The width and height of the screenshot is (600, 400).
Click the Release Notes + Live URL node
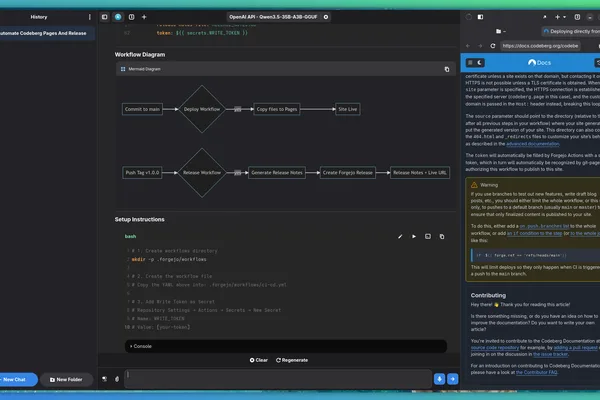pos(420,173)
